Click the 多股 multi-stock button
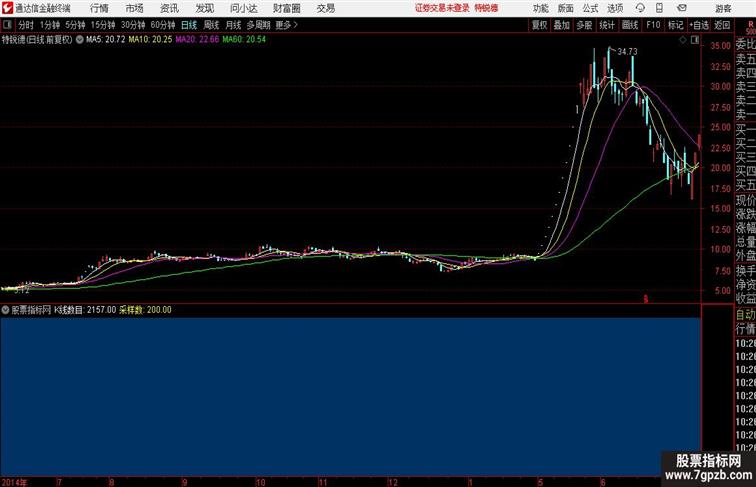Image resolution: width=756 pixels, height=487 pixels. [x=584, y=25]
